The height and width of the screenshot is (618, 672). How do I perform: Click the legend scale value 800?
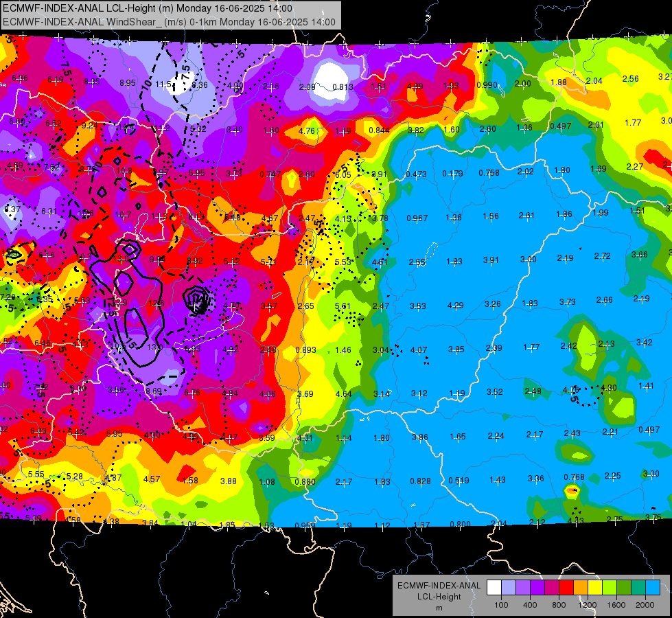pyautogui.click(x=559, y=605)
